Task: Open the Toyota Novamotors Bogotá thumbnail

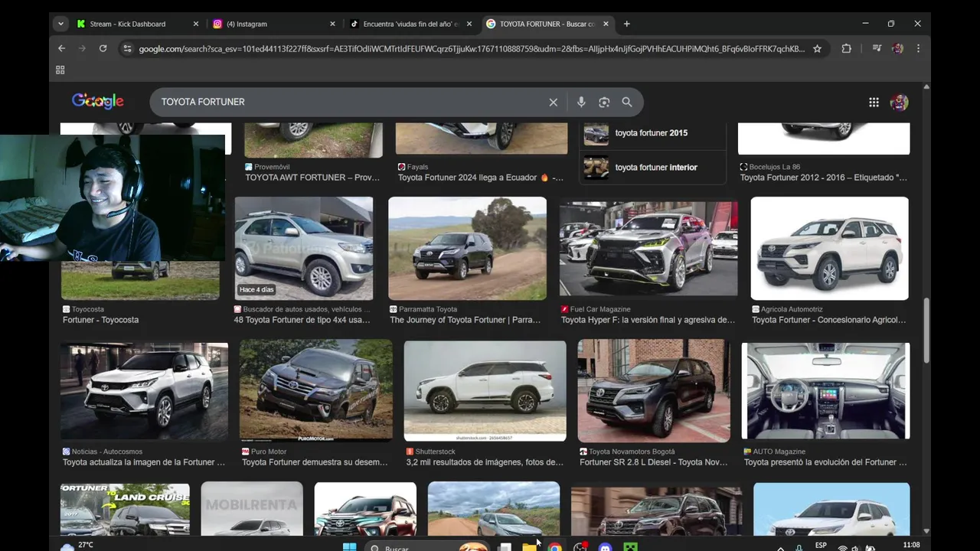Action: pos(654,391)
